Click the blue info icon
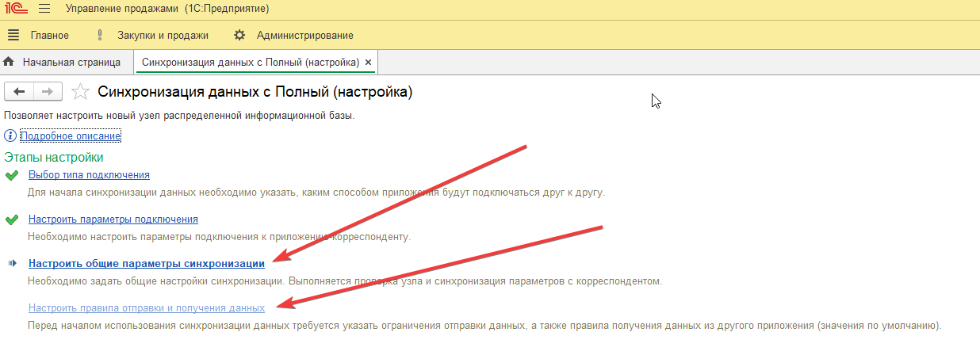 [x=10, y=136]
